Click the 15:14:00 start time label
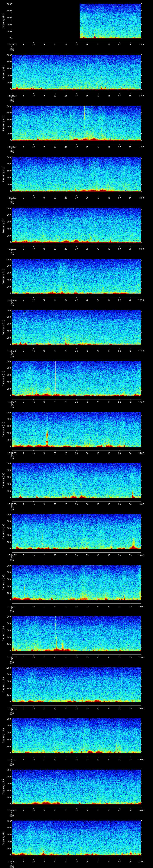The image size is (153, 868). click(12, 555)
